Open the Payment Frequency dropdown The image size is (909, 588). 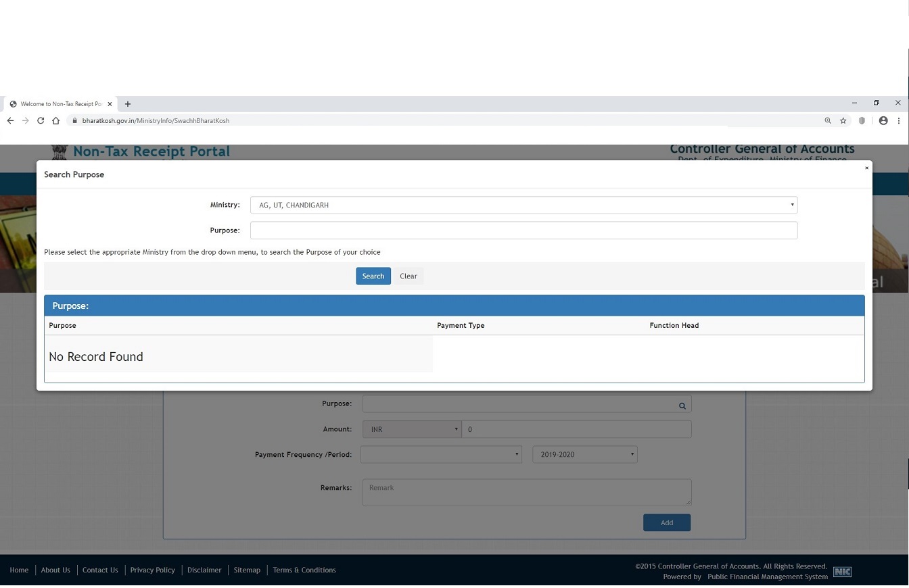click(x=441, y=455)
